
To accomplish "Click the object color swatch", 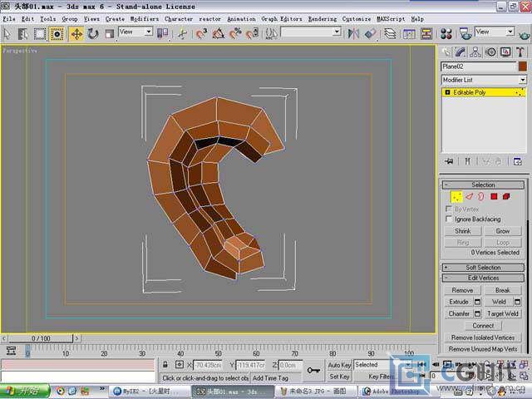I will click(523, 66).
